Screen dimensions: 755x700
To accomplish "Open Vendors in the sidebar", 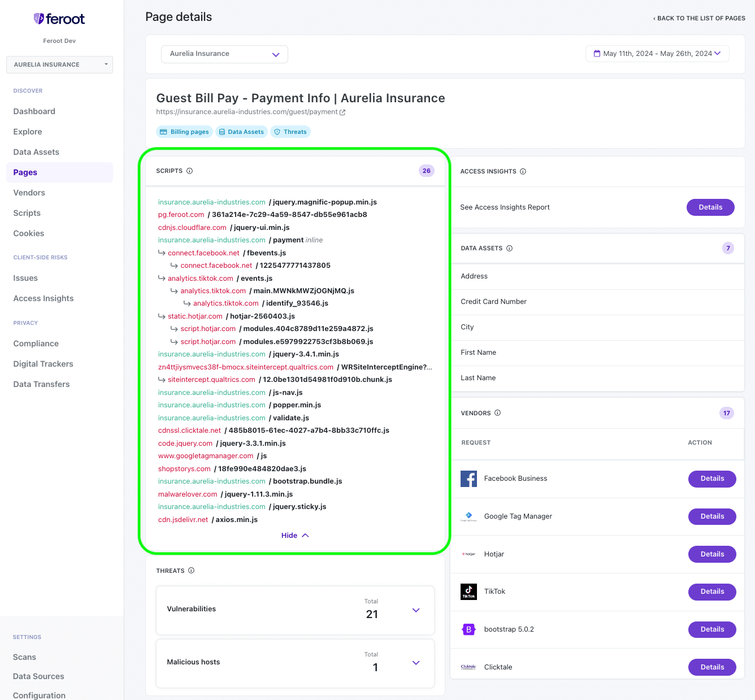I will pos(29,193).
